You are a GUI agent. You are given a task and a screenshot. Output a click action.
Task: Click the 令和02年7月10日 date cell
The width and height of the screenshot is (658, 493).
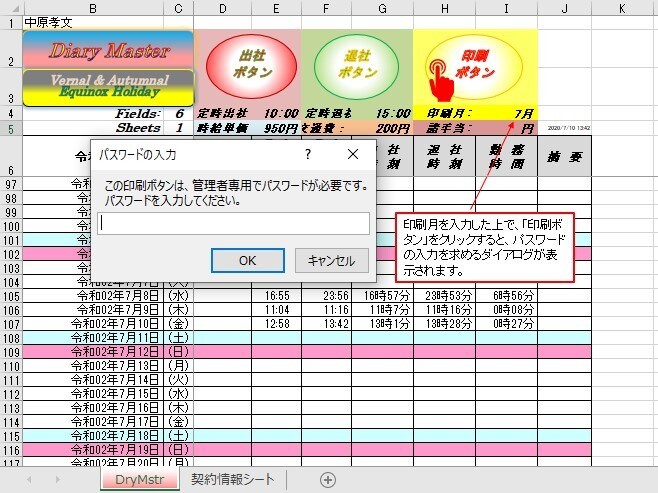coord(93,323)
